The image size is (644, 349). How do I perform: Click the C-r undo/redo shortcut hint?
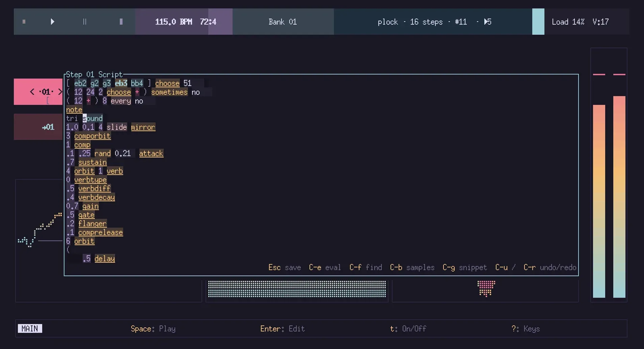[550, 267]
